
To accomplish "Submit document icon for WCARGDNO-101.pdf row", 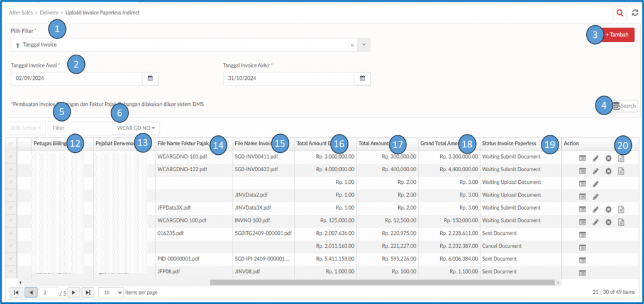I will 621,158.
